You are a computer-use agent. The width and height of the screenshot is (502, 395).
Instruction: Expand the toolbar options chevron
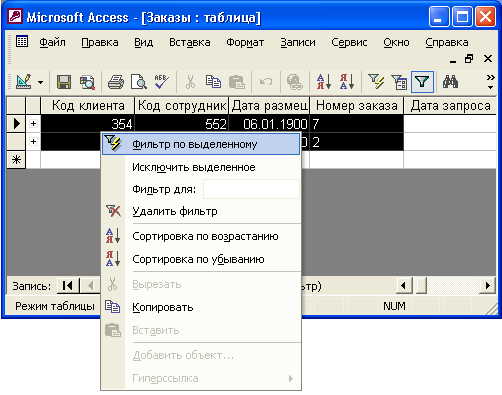coord(490,82)
